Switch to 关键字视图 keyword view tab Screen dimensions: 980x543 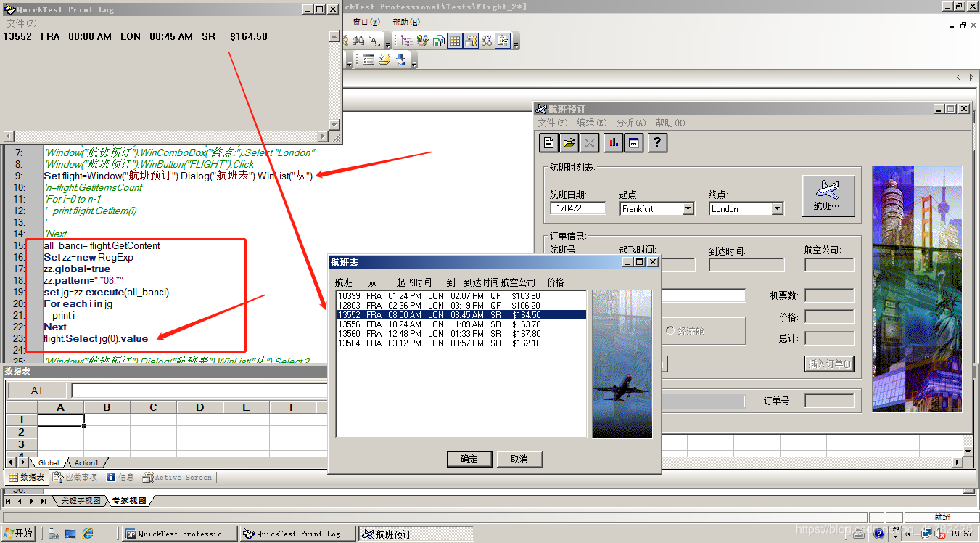coord(81,501)
